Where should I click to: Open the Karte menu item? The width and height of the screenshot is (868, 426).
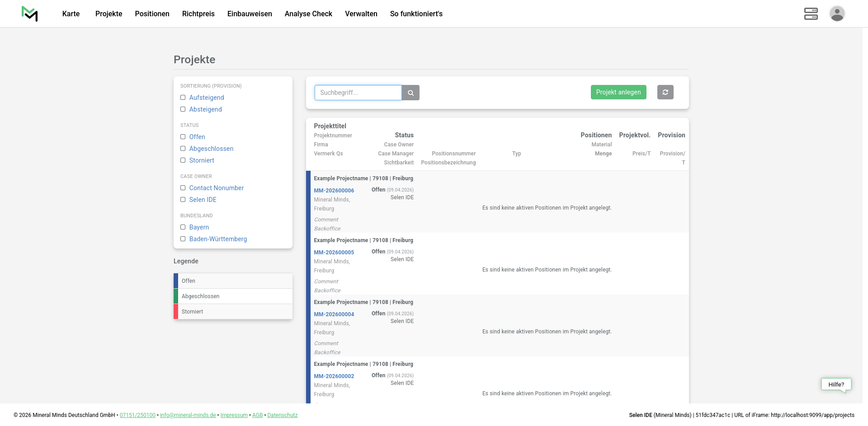click(x=71, y=14)
